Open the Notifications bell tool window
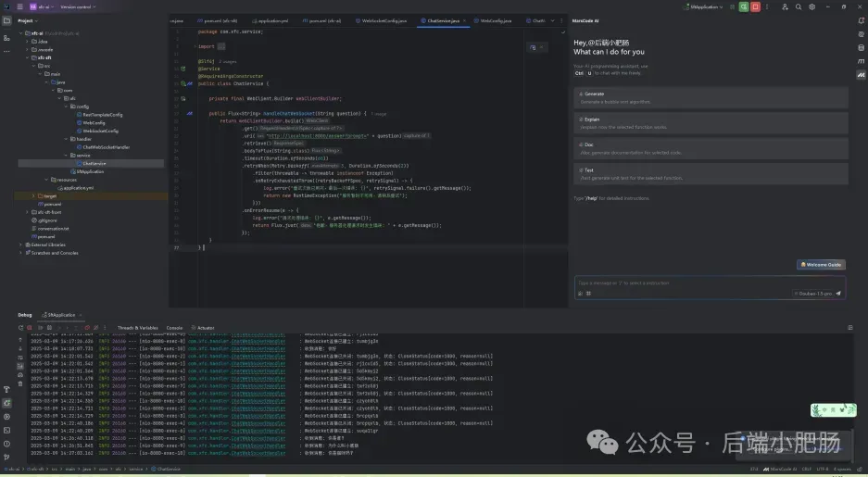 (861, 20)
